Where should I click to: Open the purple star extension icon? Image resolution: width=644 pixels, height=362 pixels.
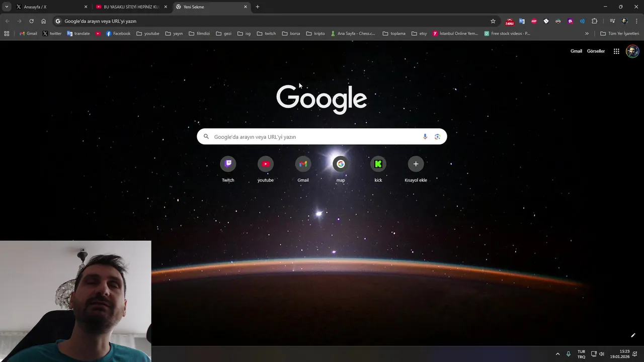coord(570,21)
